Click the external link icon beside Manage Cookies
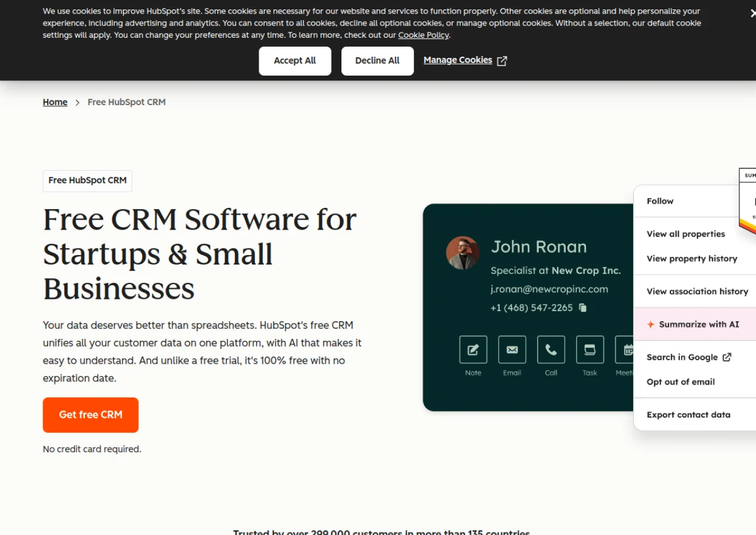The height and width of the screenshot is (535, 756). tap(502, 61)
